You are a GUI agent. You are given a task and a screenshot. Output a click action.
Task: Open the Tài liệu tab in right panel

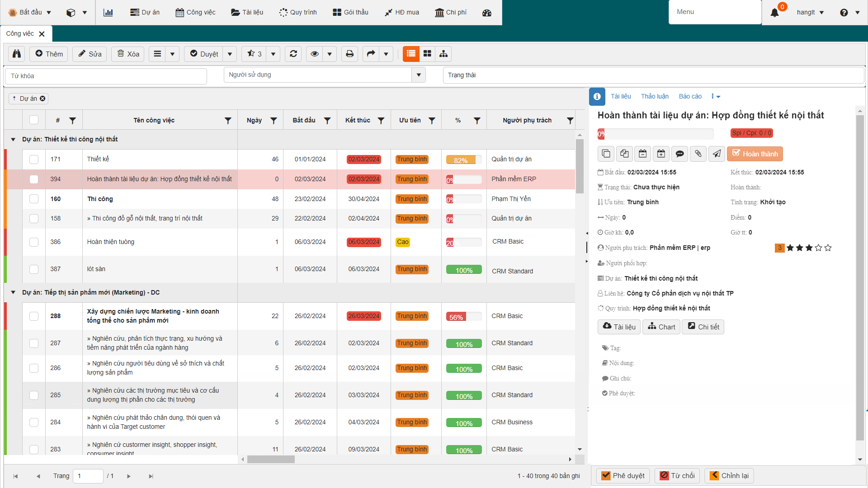[x=620, y=96]
